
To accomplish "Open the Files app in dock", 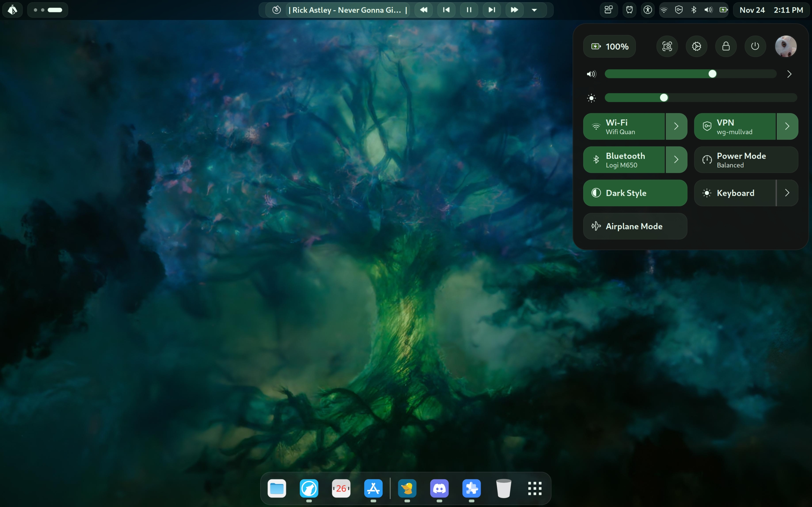I will [x=277, y=488].
